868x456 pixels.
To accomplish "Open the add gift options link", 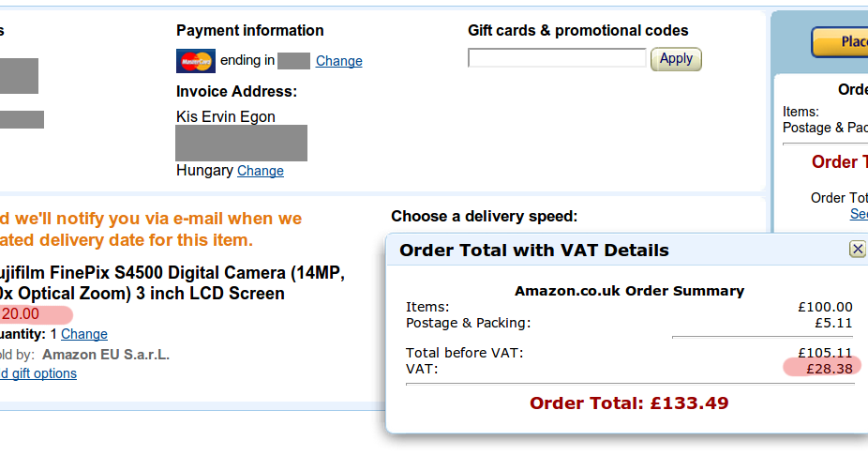I will (38, 373).
